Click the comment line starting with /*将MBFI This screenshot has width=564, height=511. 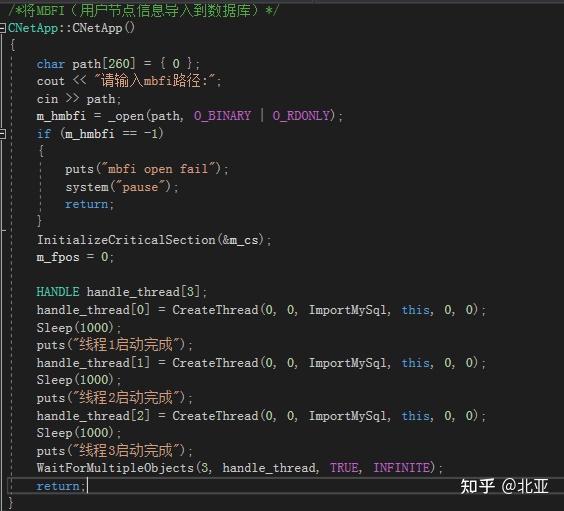tap(143, 10)
